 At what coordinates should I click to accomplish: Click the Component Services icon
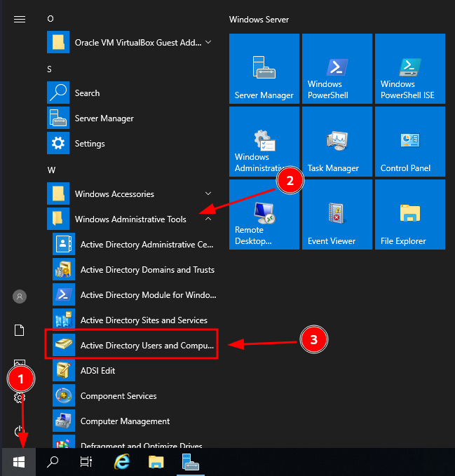point(64,395)
